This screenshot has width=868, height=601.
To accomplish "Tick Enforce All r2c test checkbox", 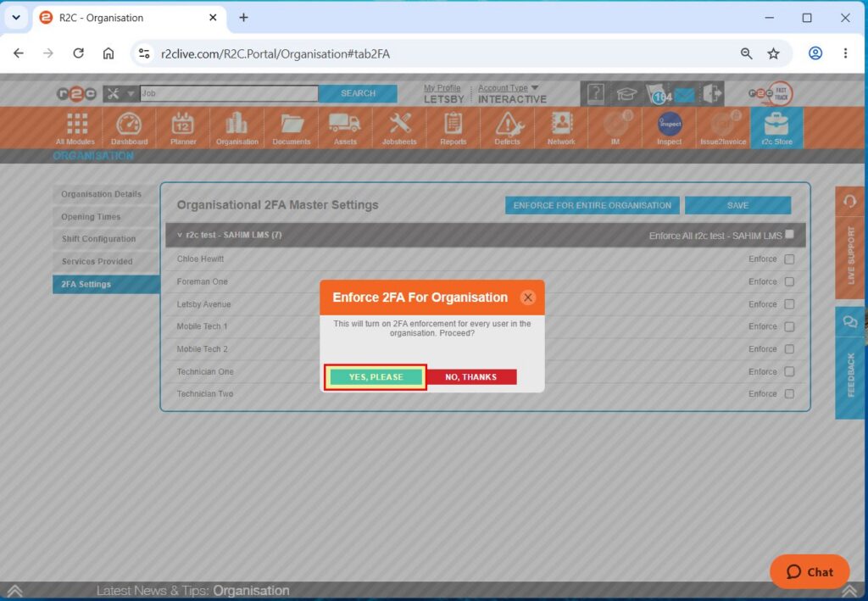I will 789,234.
